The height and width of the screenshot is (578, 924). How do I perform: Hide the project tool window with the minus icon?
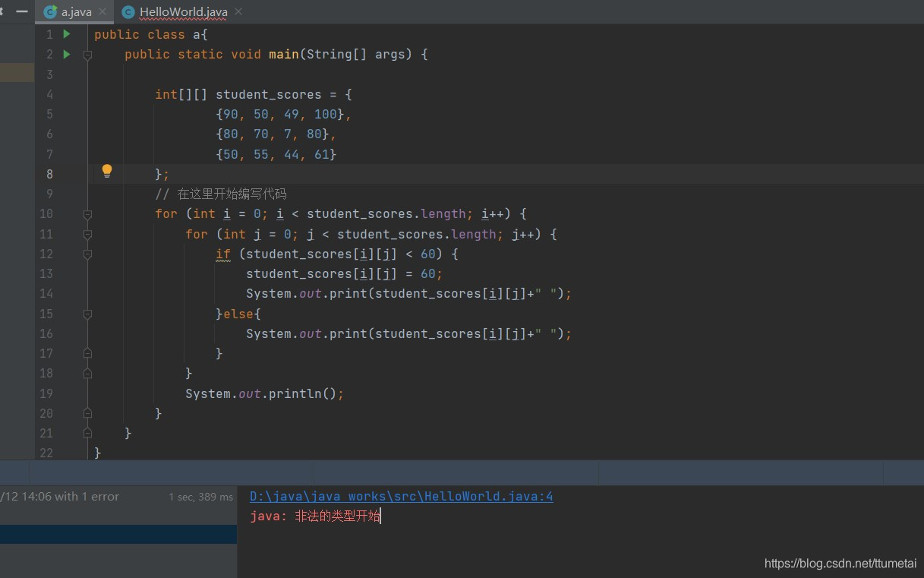pyautogui.click(x=22, y=11)
